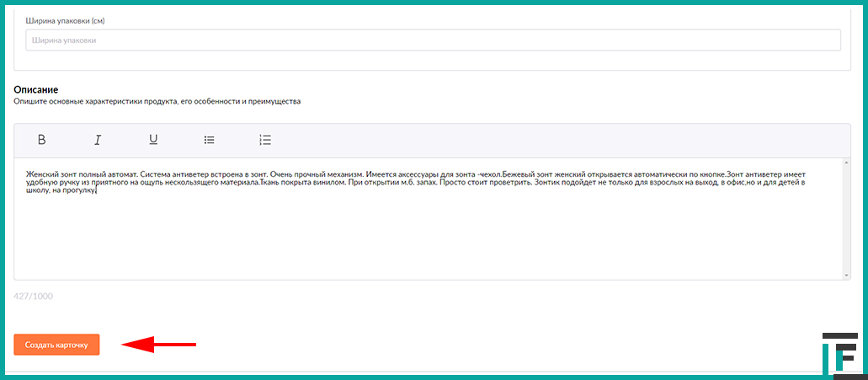Screen dimensions: 868x380
Task: Click the 'Создать карточку' button
Action: [56, 345]
